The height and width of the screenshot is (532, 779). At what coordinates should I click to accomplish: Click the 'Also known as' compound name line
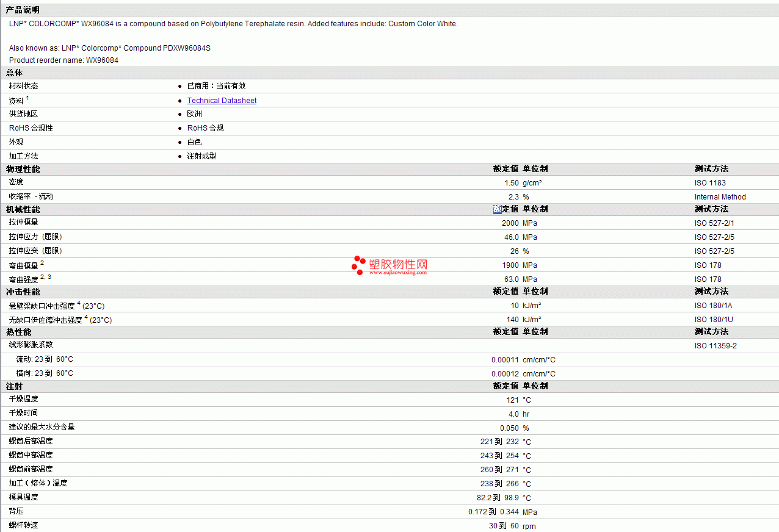[110, 48]
